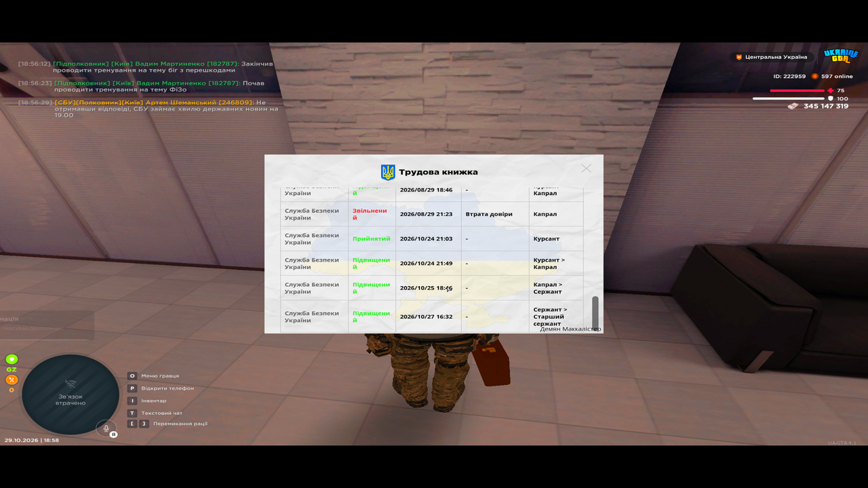Click the microphone icon near minimap
Screen dimensions: 868x488
[x=106, y=428]
